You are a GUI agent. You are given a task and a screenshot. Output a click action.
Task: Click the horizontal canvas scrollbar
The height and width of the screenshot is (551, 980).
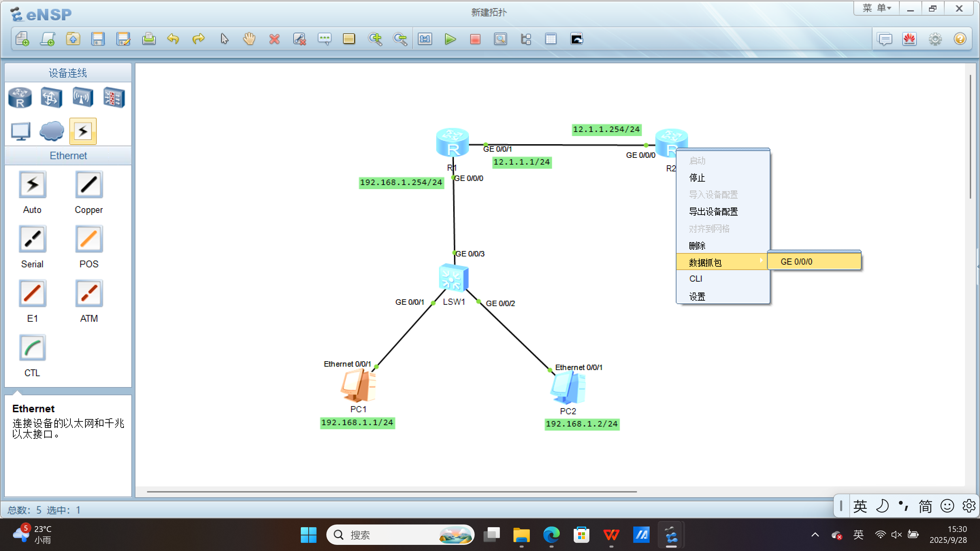click(392, 492)
